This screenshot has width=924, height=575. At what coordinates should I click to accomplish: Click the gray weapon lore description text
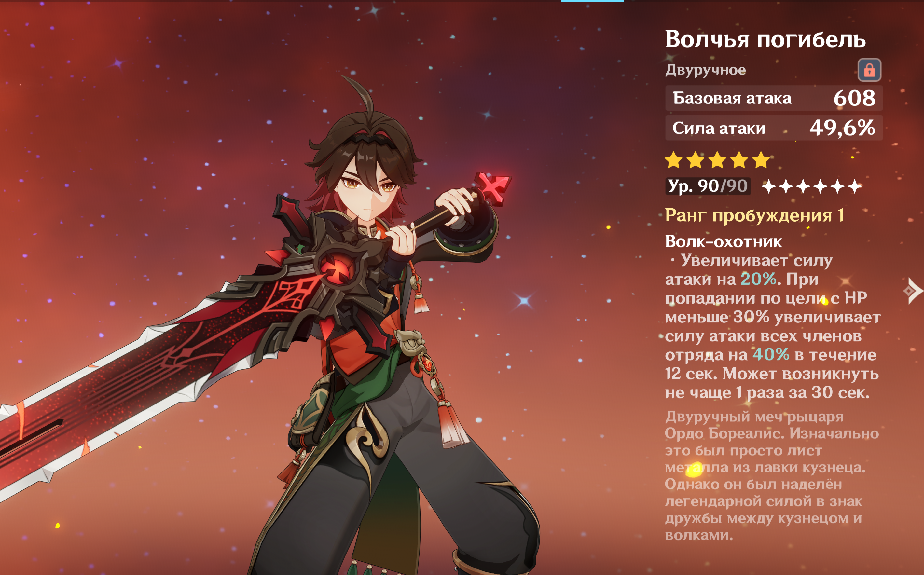(x=772, y=476)
